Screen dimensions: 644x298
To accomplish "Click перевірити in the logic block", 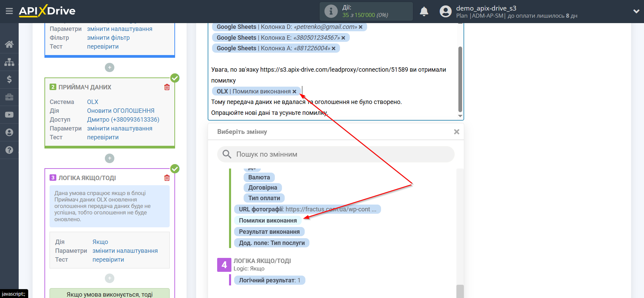I will (108, 260).
